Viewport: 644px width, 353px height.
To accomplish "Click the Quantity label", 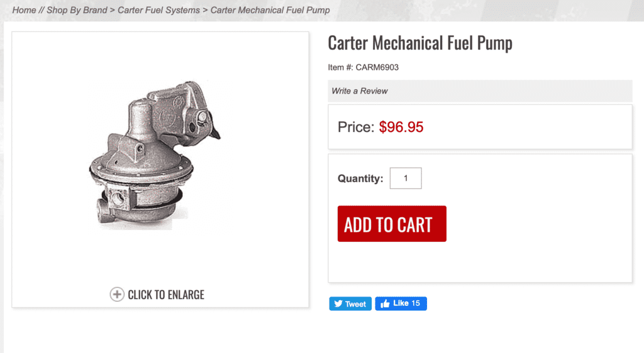I will (360, 178).
